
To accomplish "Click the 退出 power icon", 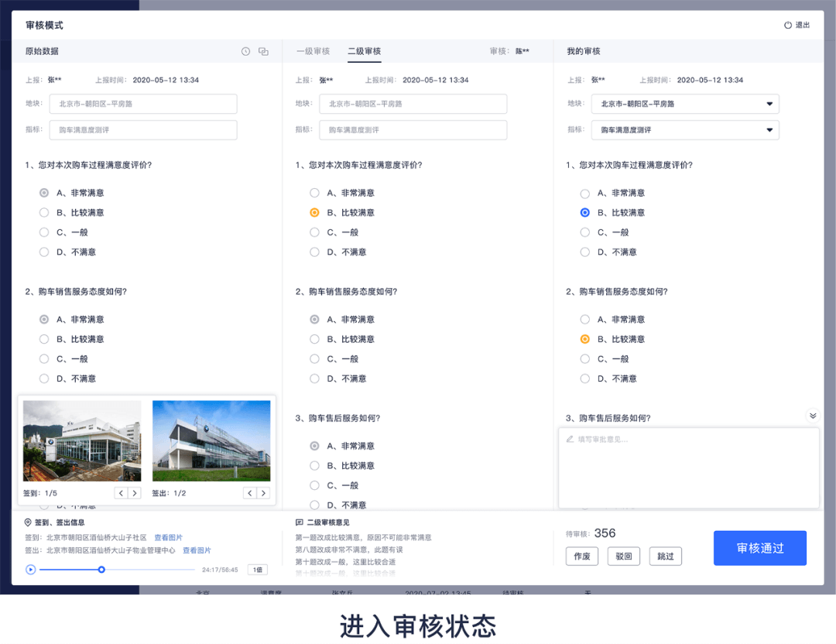I will pos(787,25).
